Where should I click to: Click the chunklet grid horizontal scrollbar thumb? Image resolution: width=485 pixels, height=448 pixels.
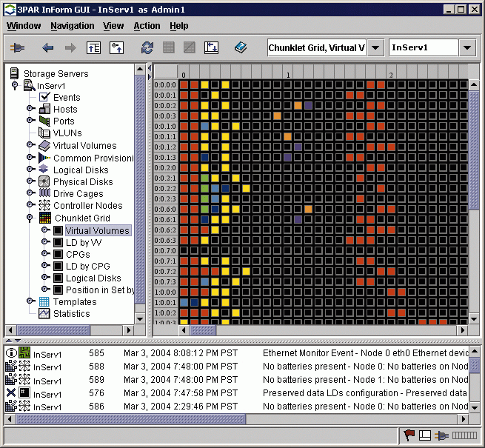[203, 330]
